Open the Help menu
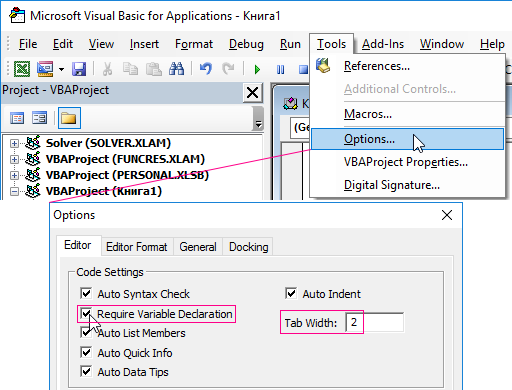The height and width of the screenshot is (390, 512). pos(492,44)
